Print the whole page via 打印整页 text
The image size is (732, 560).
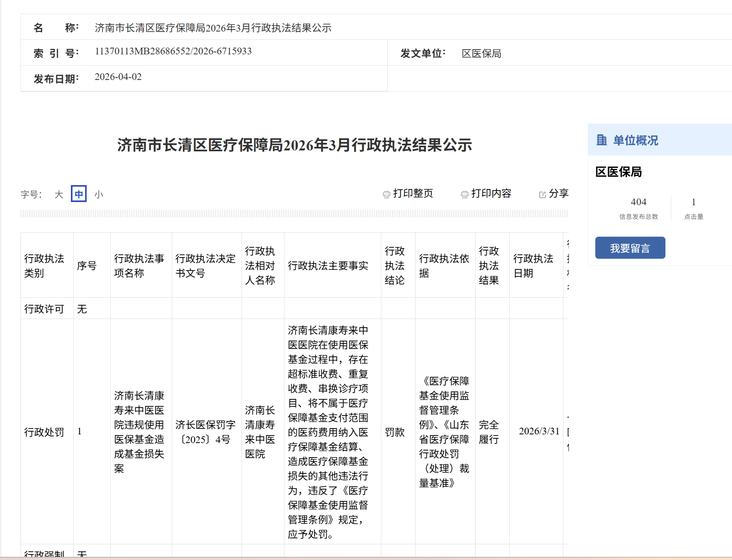pyautogui.click(x=413, y=193)
